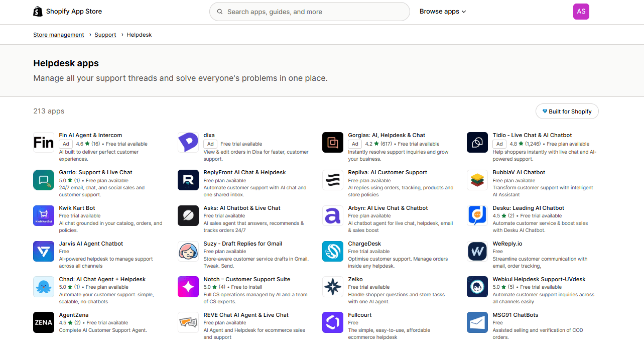Viewport: 644px width, 352px height.
Task: Open the Zeiko star app icon
Action: pyautogui.click(x=333, y=287)
